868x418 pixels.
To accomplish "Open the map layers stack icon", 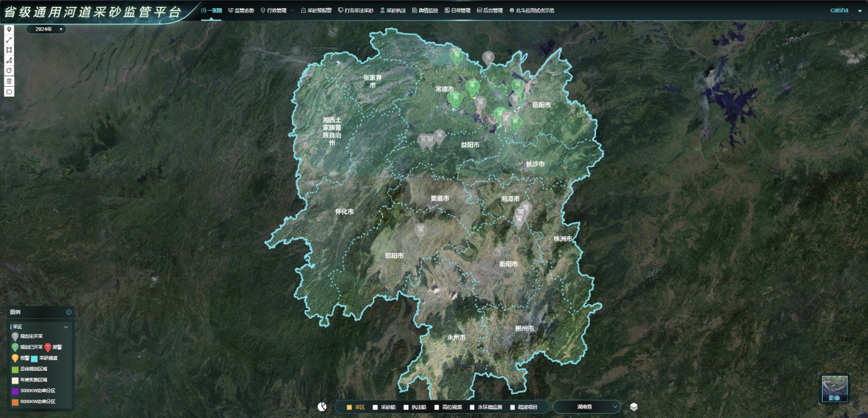I will (634, 407).
